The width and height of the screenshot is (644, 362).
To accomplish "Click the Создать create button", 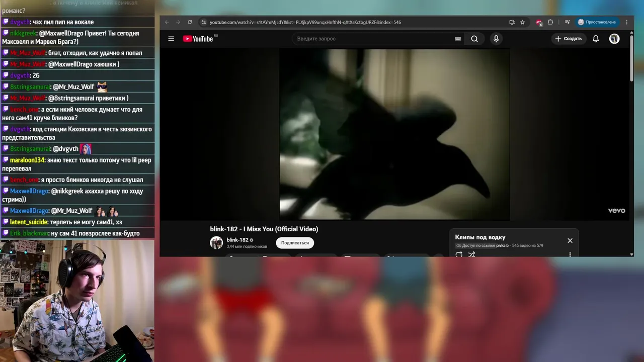I will pyautogui.click(x=569, y=39).
